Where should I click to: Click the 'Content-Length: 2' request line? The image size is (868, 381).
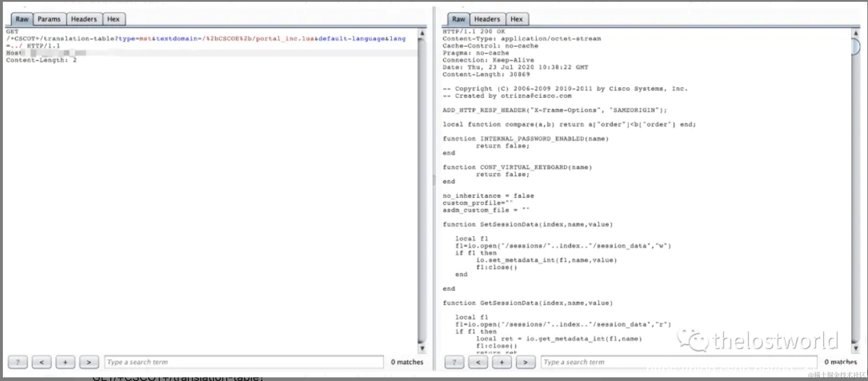[x=41, y=60]
